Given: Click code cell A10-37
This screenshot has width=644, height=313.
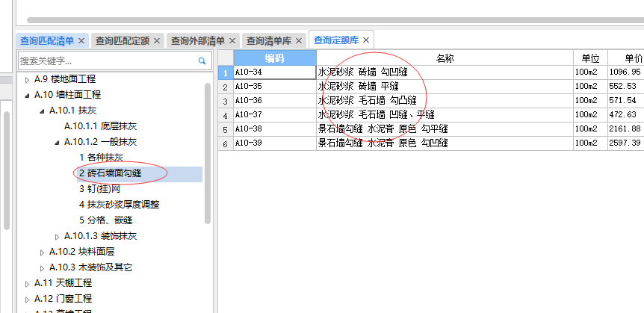Looking at the screenshot, I should point(275,115).
